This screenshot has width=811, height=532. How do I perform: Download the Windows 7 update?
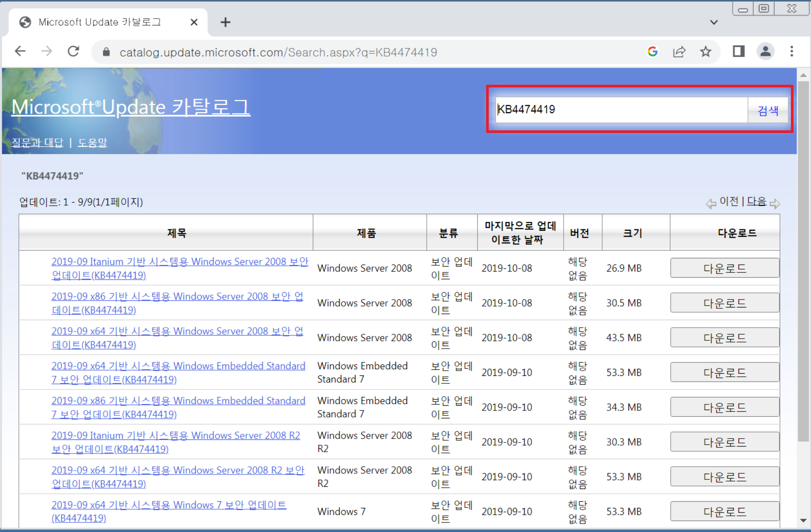point(725,511)
